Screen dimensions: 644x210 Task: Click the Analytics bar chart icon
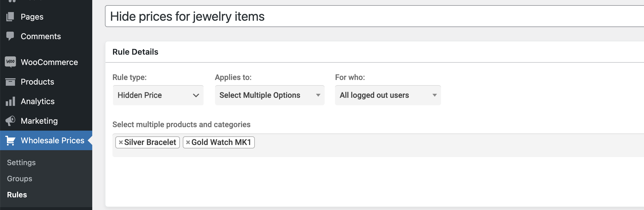pyautogui.click(x=10, y=101)
